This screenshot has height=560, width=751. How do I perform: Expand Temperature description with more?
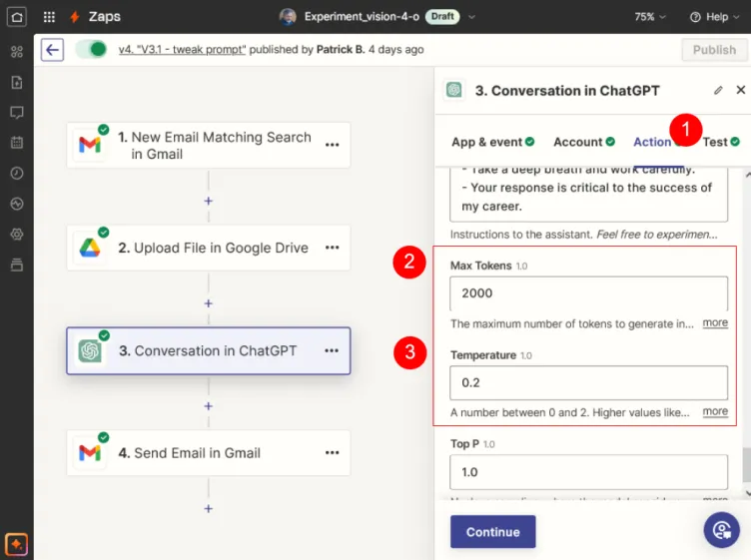715,411
